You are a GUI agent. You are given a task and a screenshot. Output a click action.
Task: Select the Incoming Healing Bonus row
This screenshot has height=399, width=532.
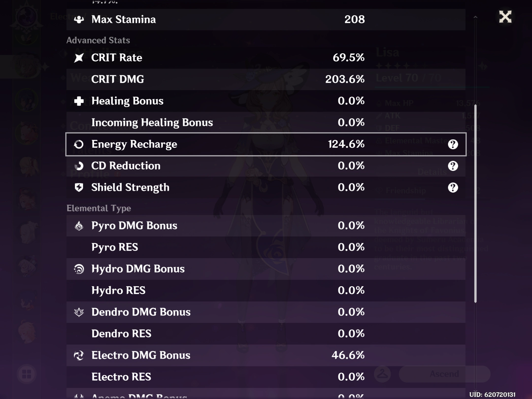pyautogui.click(x=266, y=123)
